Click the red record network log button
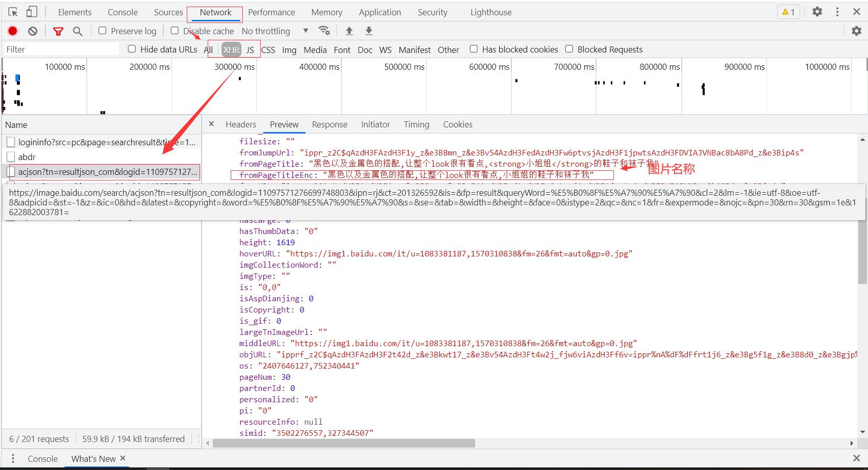The image size is (868, 470). [x=13, y=31]
